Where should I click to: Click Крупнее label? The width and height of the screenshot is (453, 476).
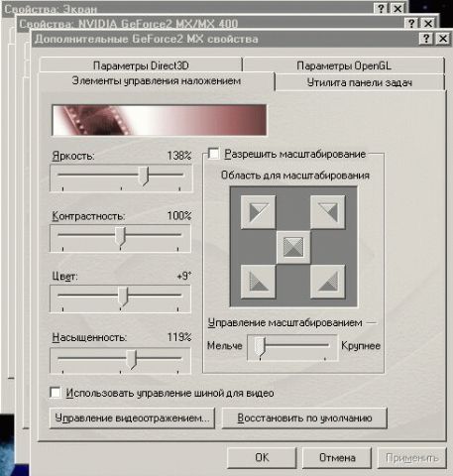[361, 346]
